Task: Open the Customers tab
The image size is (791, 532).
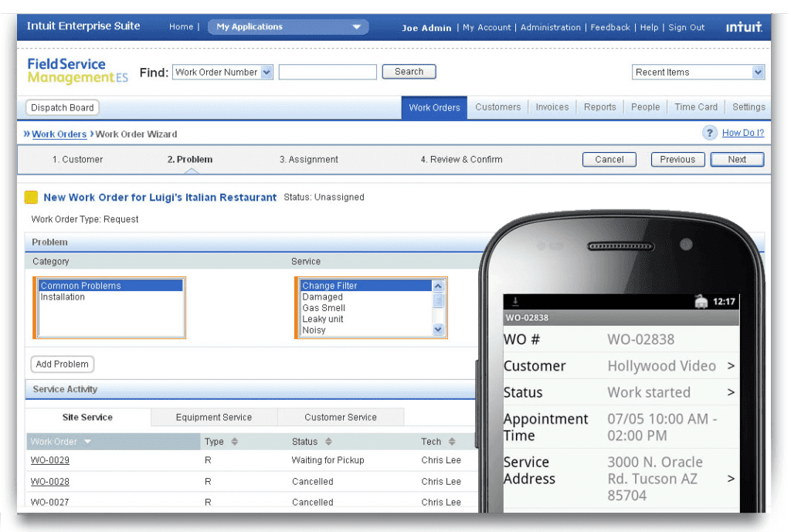Action: click(x=498, y=107)
